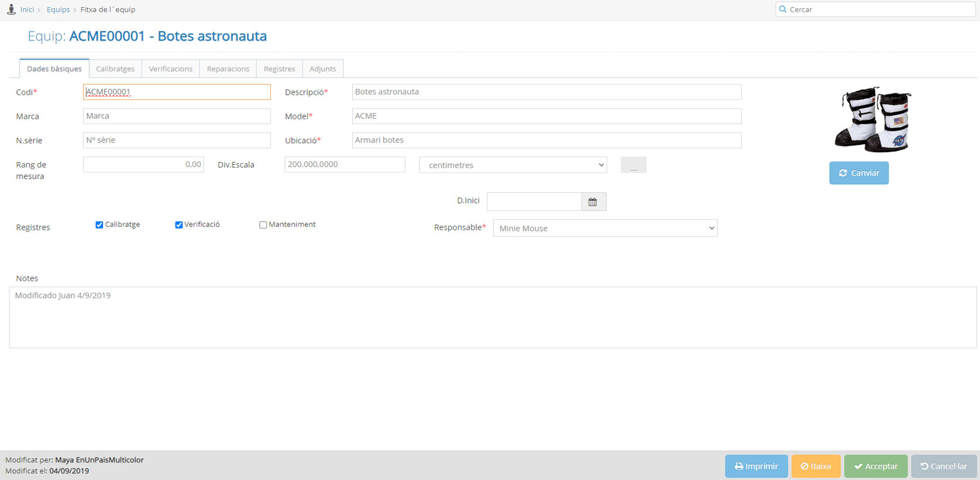Click the Canviar image button
The width and height of the screenshot is (980, 480).
pyautogui.click(x=859, y=173)
